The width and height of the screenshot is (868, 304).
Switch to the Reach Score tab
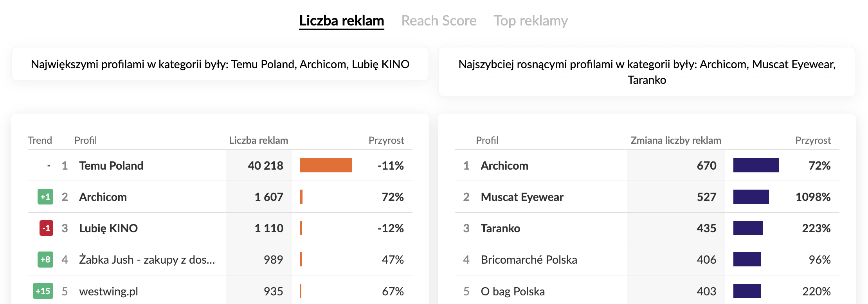[439, 21]
